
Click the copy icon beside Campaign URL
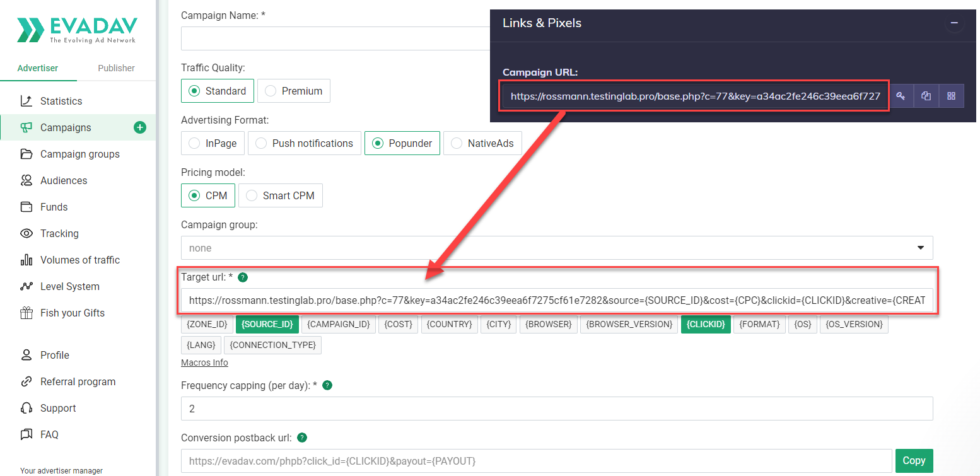pos(926,96)
